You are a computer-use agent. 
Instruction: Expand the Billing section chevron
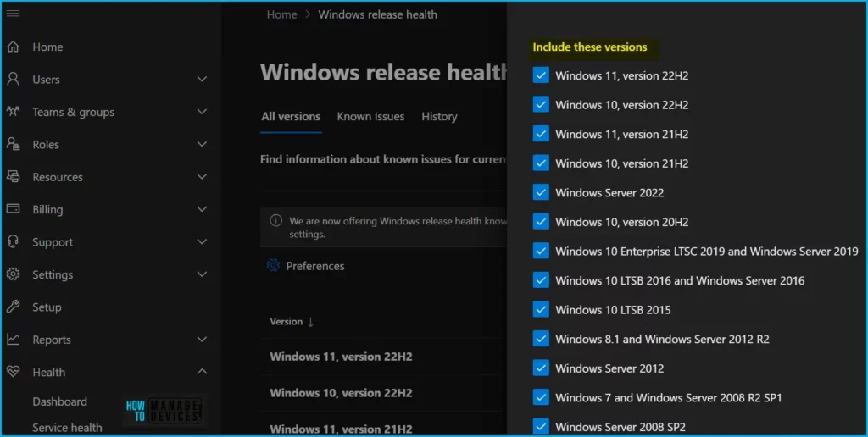coord(202,209)
